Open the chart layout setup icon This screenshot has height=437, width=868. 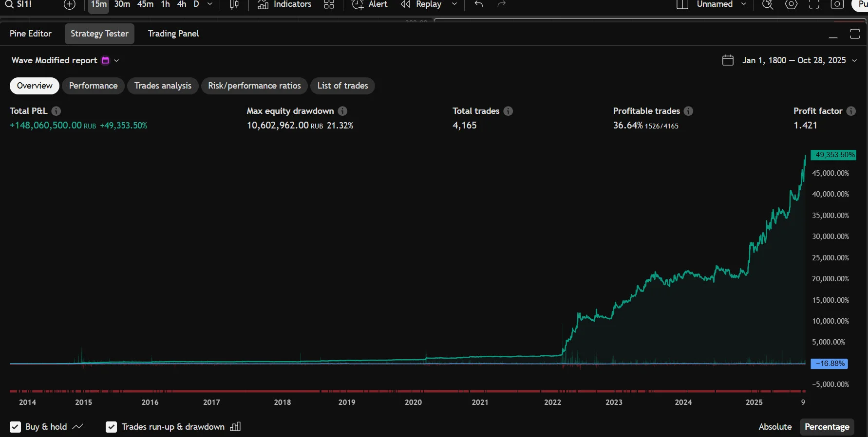pos(682,4)
